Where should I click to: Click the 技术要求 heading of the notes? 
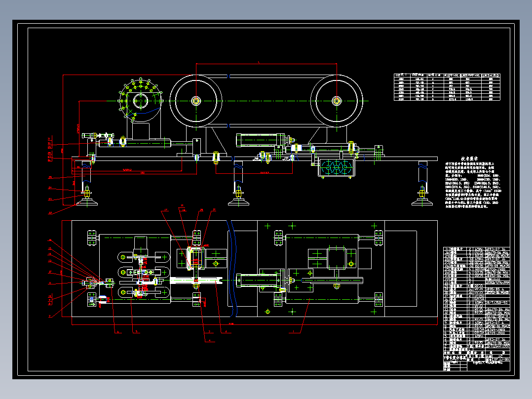point(470,159)
